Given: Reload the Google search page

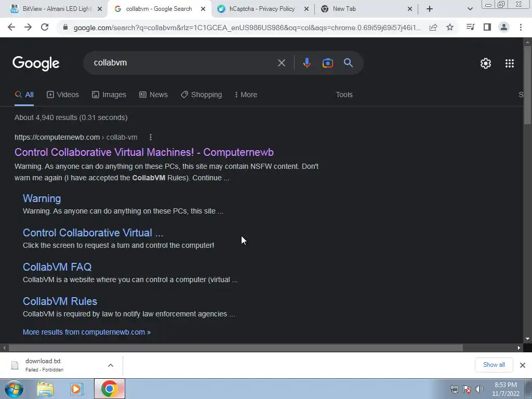Looking at the screenshot, I should pos(45,27).
